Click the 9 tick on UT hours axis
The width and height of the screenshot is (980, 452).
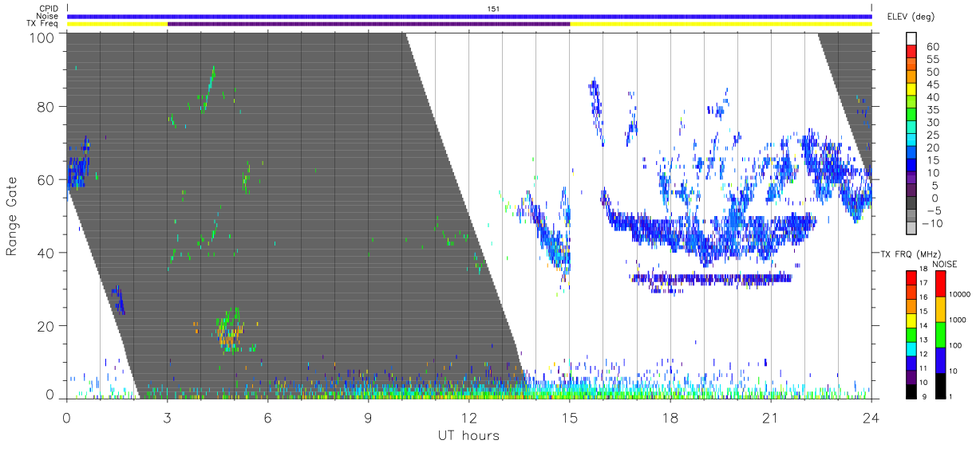point(368,417)
